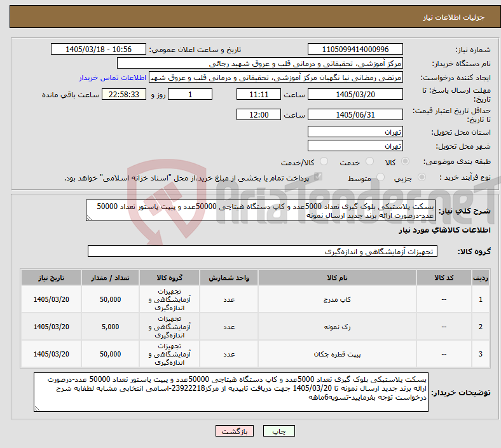Click quantity 50,000 in the کاپ مدرج row

(x=110, y=299)
